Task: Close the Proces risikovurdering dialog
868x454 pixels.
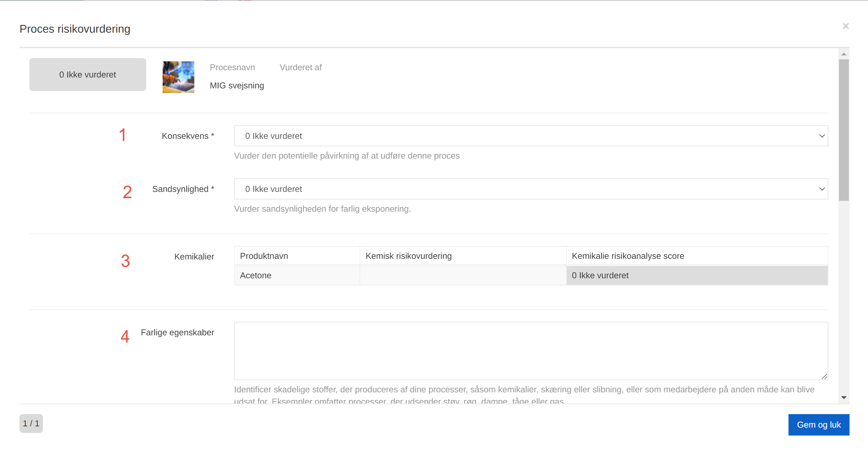Action: (845, 26)
